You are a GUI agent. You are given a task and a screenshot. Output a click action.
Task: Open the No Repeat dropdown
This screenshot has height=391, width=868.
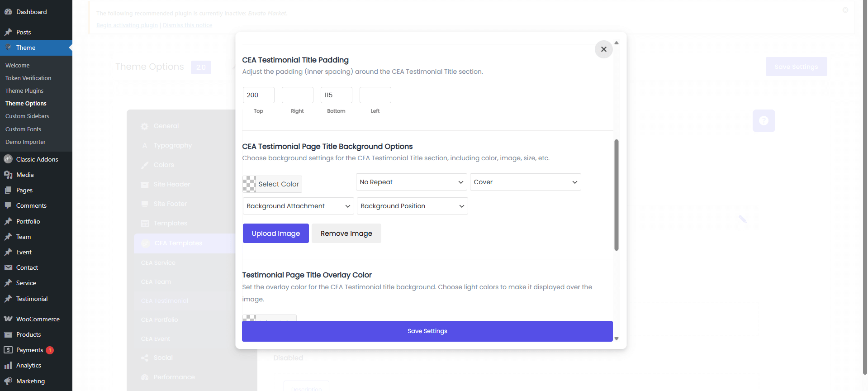(x=411, y=182)
